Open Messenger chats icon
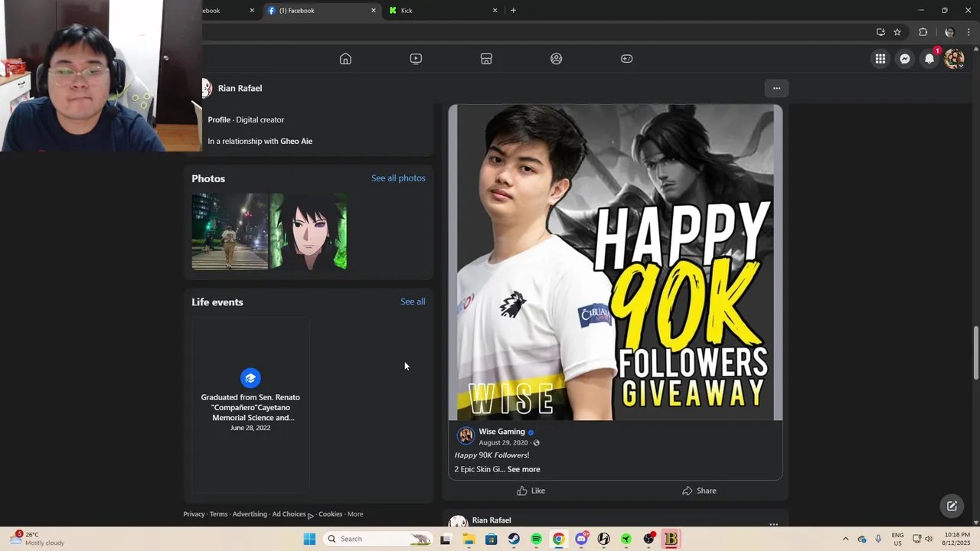The width and height of the screenshot is (980, 551). 905,59
